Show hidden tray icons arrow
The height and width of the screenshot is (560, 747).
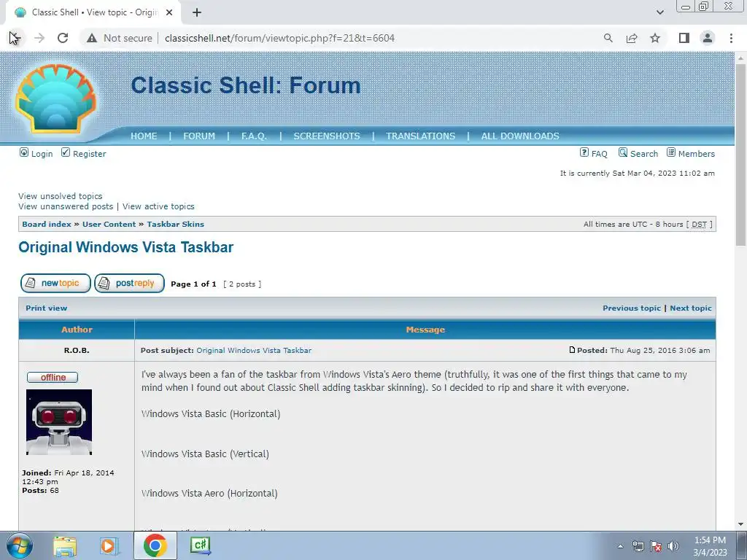[620, 546]
